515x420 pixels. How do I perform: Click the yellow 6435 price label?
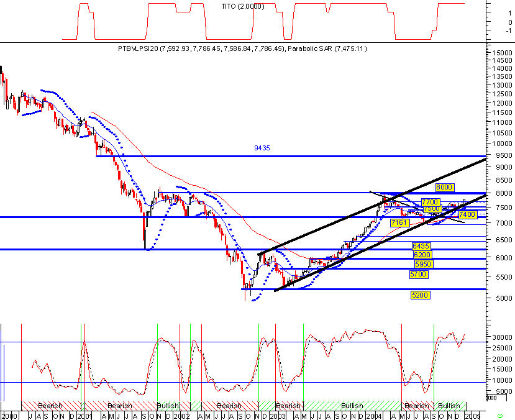click(x=421, y=246)
